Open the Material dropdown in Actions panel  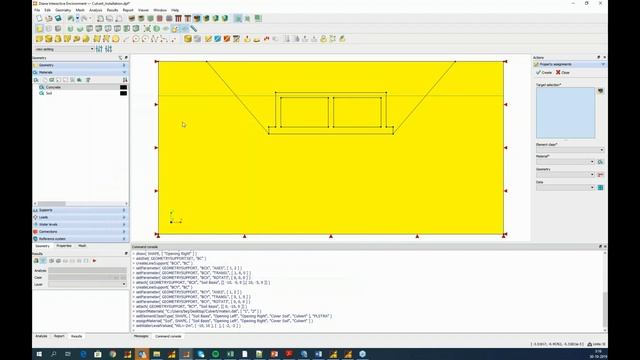(x=565, y=162)
